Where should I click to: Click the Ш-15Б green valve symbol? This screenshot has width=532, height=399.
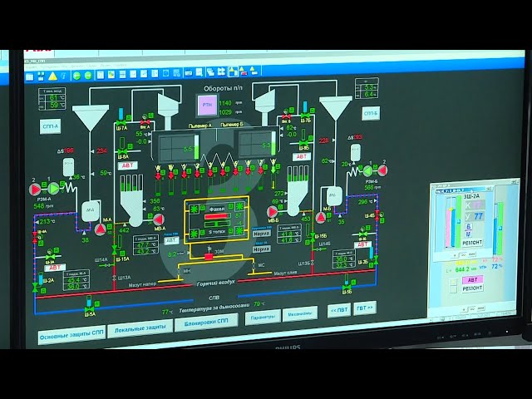313,237
